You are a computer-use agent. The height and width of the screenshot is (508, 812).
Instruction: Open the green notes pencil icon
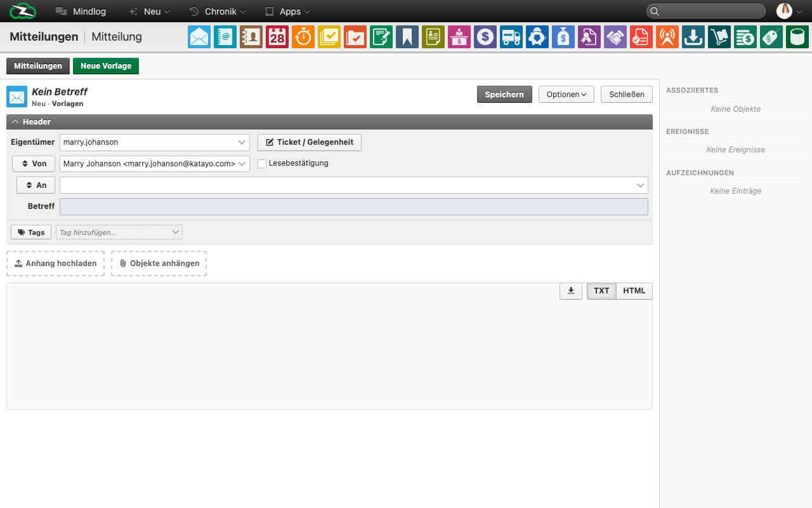(381, 37)
